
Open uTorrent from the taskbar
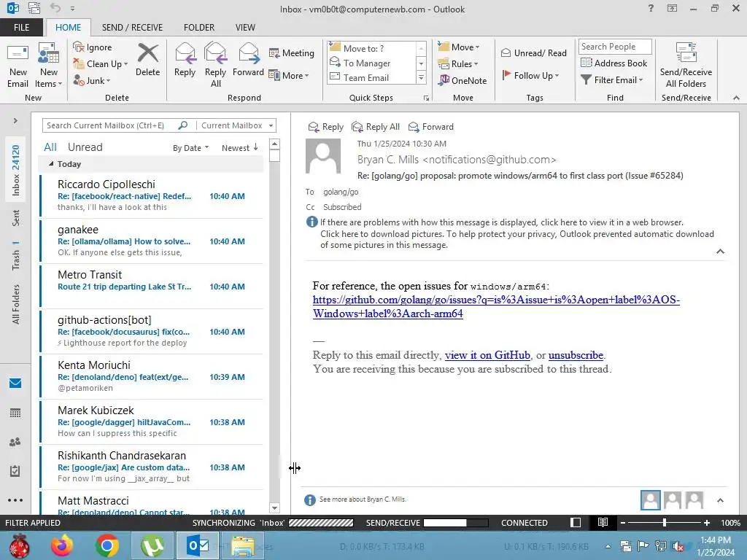(x=152, y=545)
